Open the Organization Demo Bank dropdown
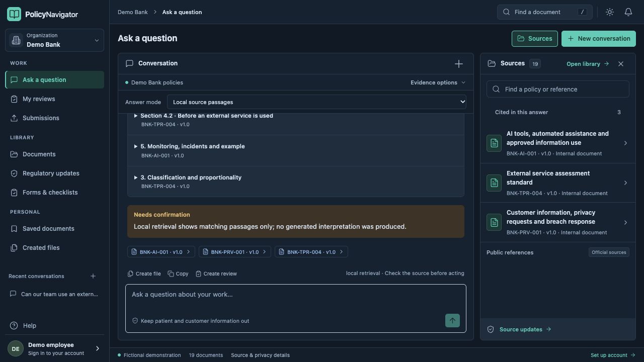This screenshot has width=644, height=362. tap(54, 40)
